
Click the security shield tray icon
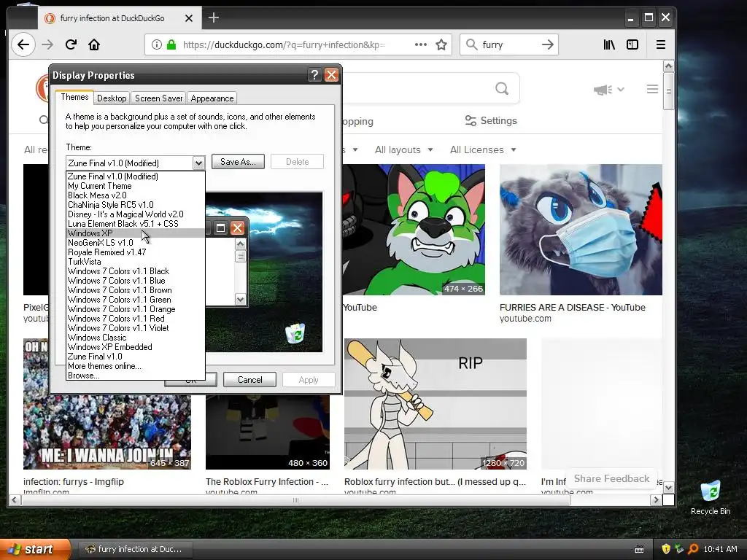pyautogui.click(x=666, y=549)
